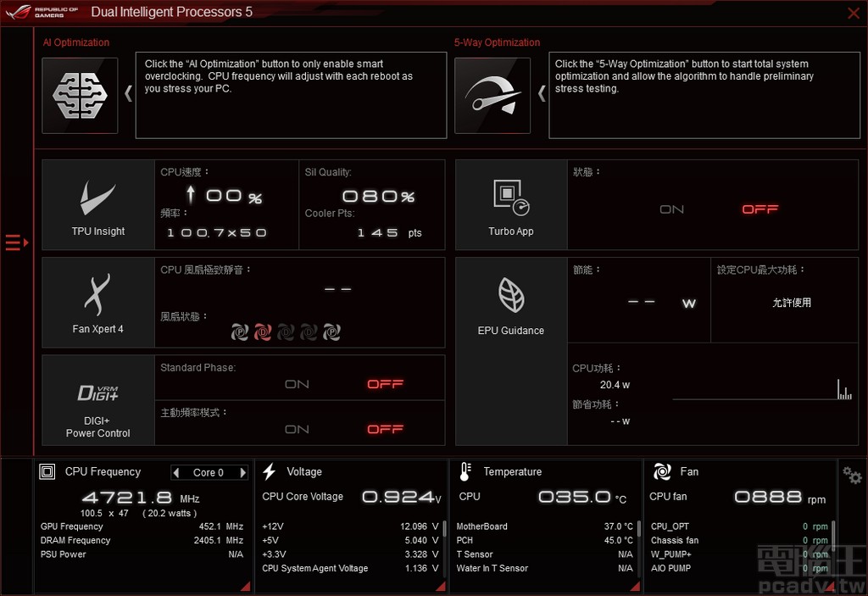Click the AI Optimization heading
Screen dimensions: 868x596
pos(75,42)
